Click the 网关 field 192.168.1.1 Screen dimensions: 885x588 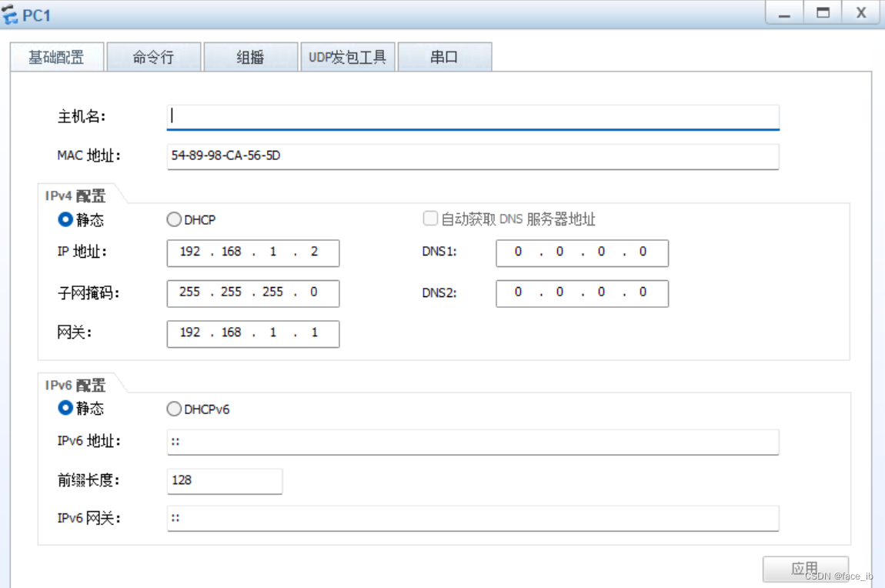tap(253, 333)
